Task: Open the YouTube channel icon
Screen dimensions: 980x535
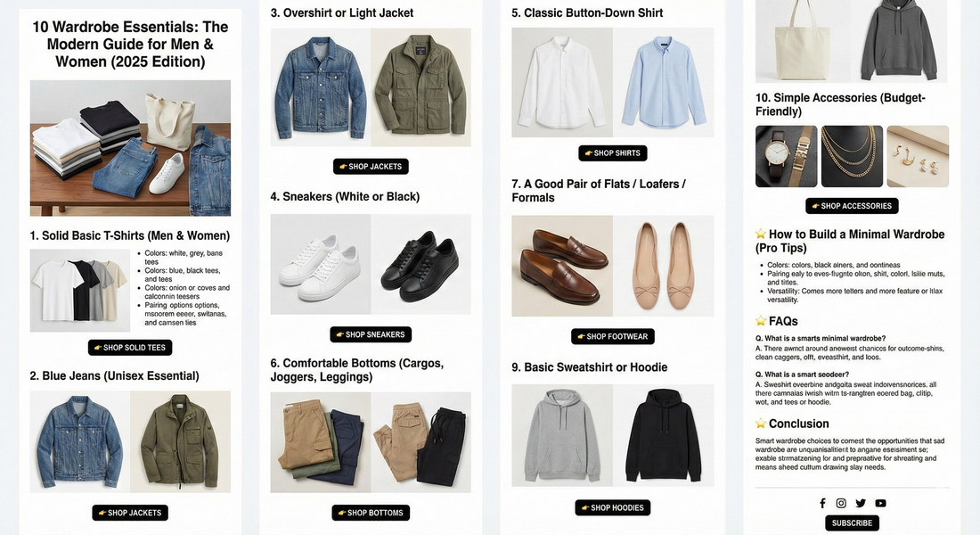Action: (x=880, y=502)
